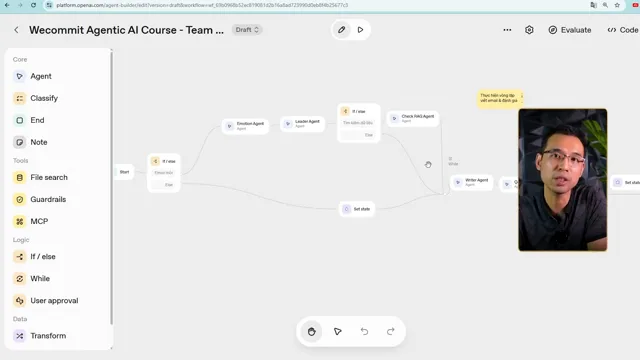Viewport: 640px width, 360px height.
Task: Click the browser address bar URL
Action: pos(202,5)
